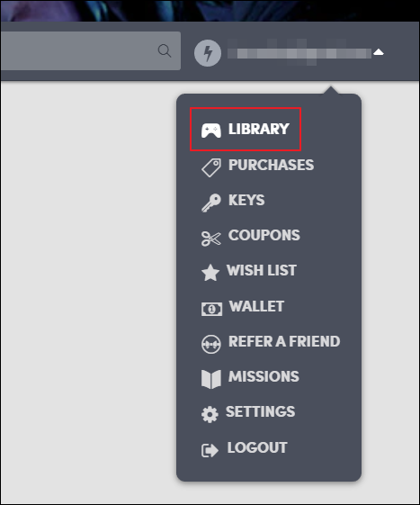The width and height of the screenshot is (420, 505).
Task: Click the Missions open book icon
Action: tap(211, 379)
